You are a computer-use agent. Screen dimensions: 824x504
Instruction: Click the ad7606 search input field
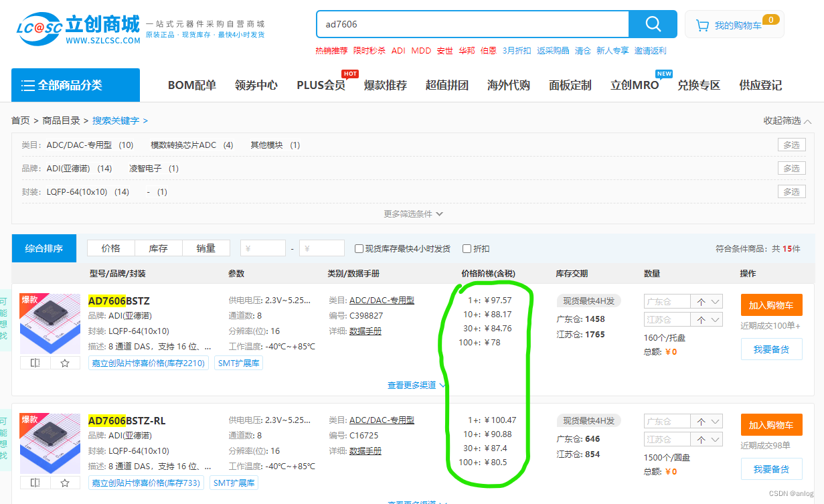click(473, 24)
